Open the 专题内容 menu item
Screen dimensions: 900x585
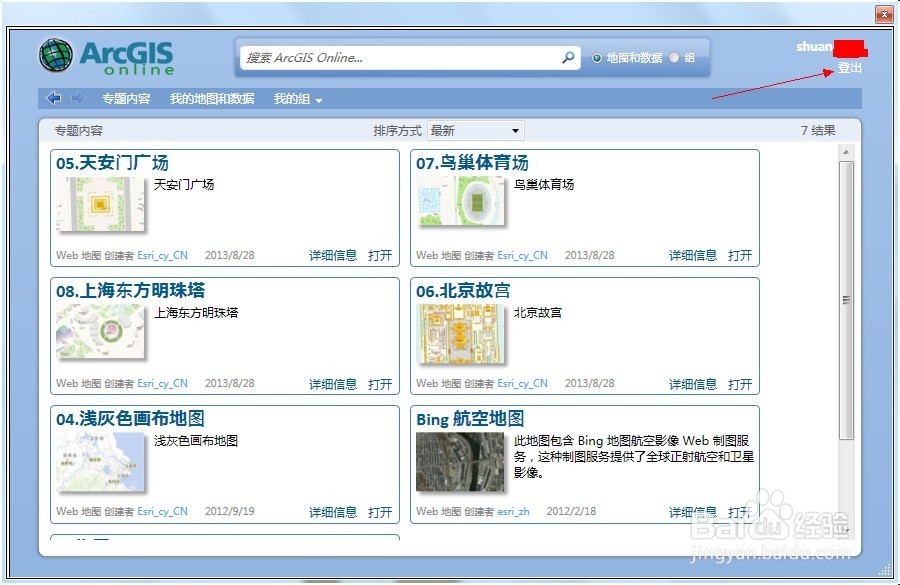[126, 99]
